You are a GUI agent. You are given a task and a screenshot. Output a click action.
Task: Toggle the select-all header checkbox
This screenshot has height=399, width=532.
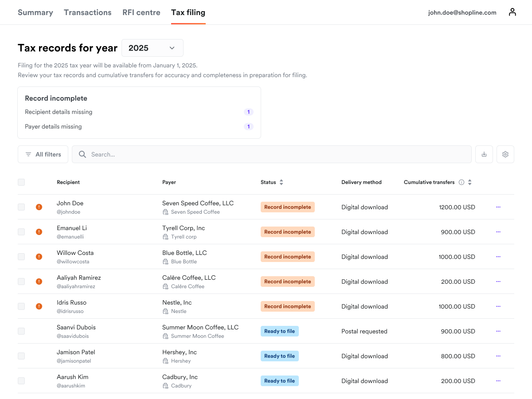tap(21, 182)
